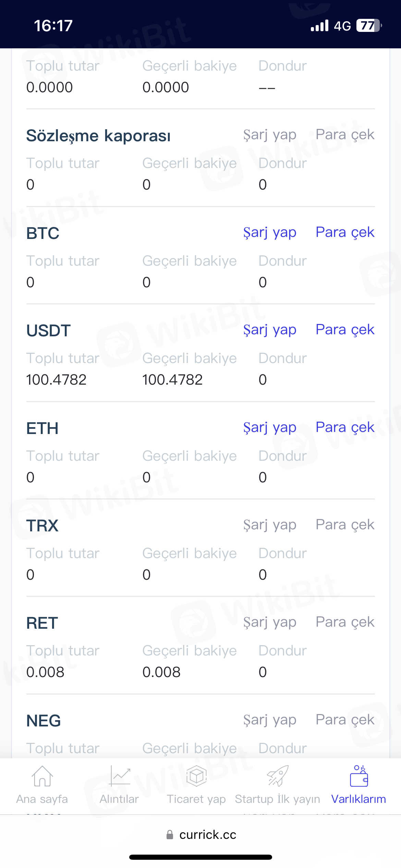Viewport: 401px width, 868px height.
Task: Open the Alıntılar chart icon
Action: click(119, 776)
